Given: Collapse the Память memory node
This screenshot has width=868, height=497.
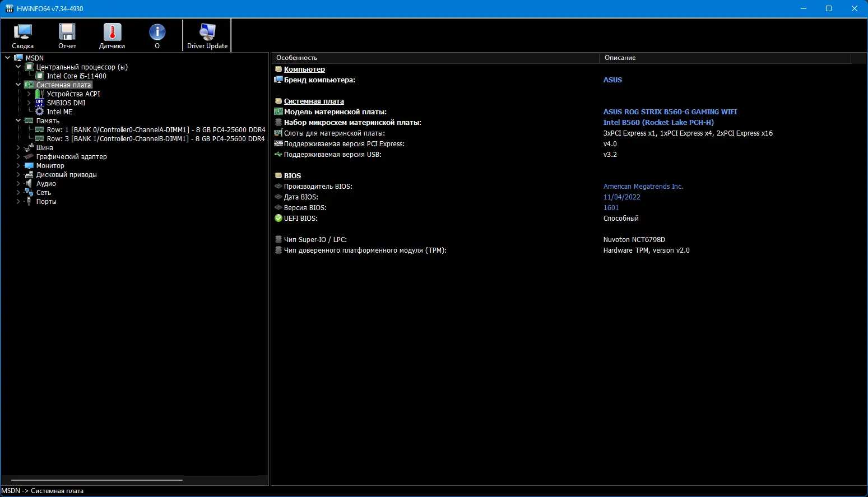Looking at the screenshot, I should [18, 120].
